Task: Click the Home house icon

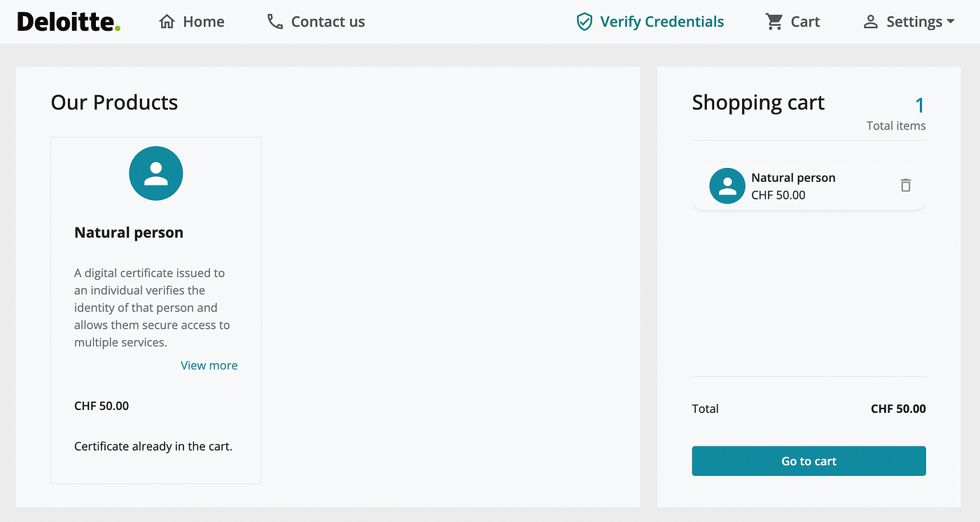Action: pyautogui.click(x=167, y=22)
